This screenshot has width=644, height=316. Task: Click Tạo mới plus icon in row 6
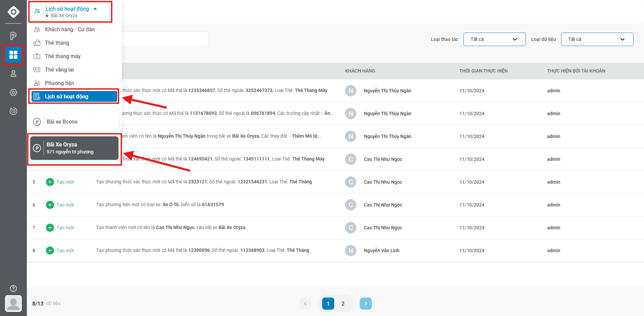[x=50, y=205]
